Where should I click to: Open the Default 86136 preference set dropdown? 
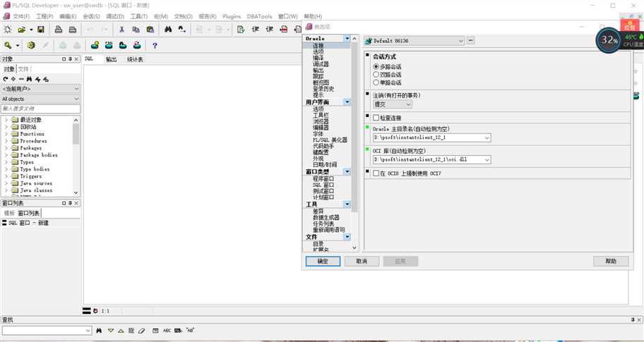(461, 41)
